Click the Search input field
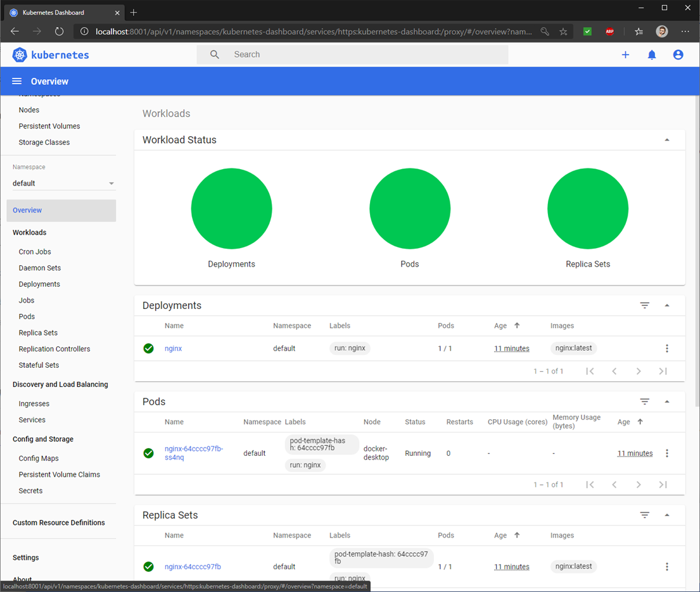This screenshot has height=592, width=700. click(352, 54)
